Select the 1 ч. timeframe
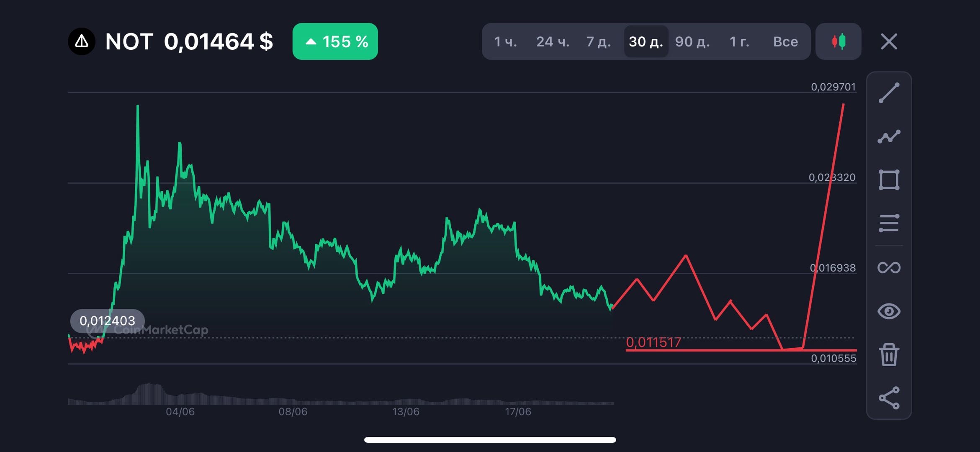The height and width of the screenshot is (452, 980). click(505, 41)
